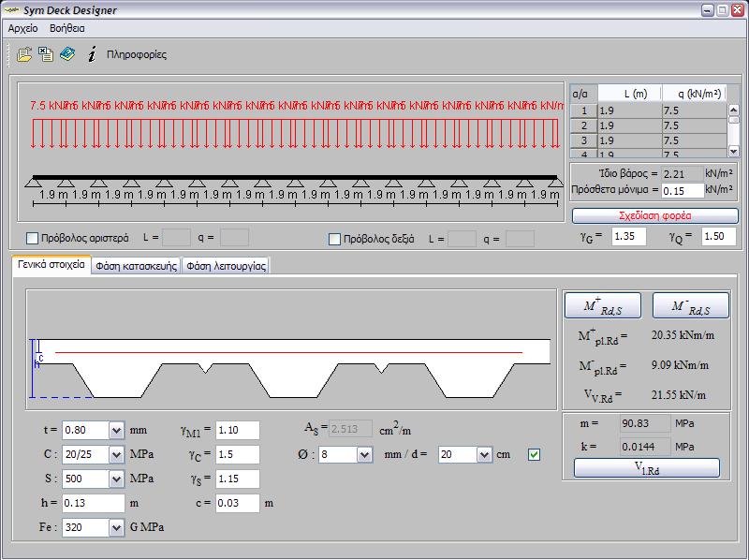Viewport: 749px width, 560px height.
Task: Toggle the green reinforcement checkbox beside d
Action: [x=534, y=454]
